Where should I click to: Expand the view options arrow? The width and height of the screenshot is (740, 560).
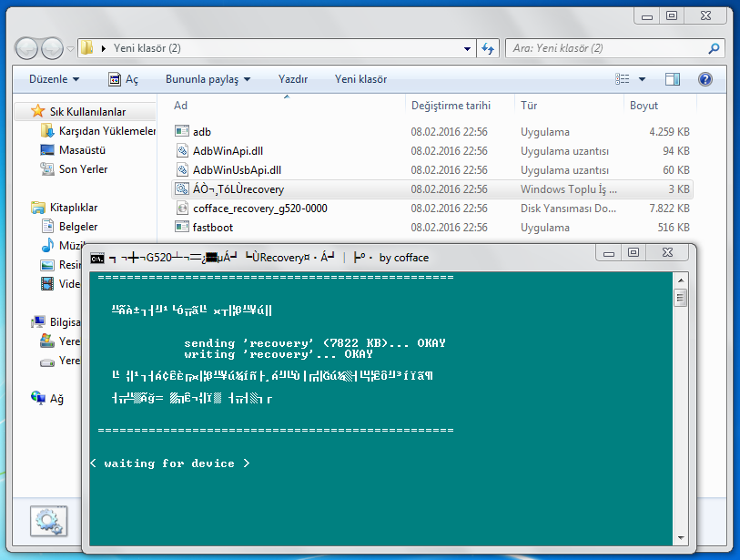[x=642, y=79]
